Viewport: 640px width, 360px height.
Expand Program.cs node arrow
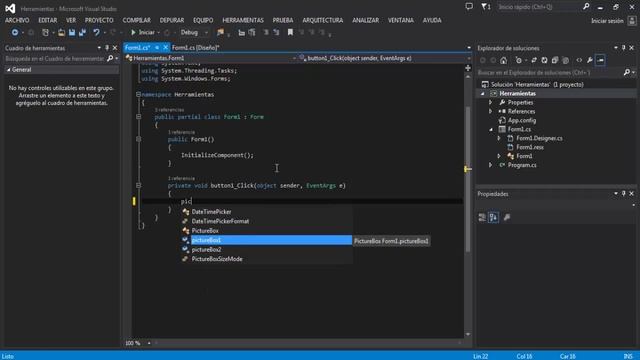tap(491, 165)
